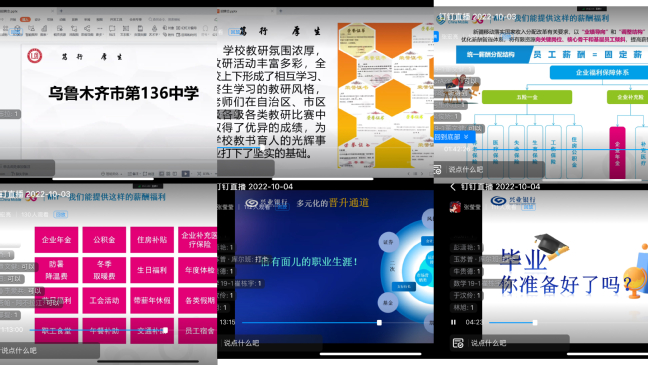Screen dimensions: 648x365
Task: Click progress handle of the 毕业 slide video
Action: [x=535, y=322]
